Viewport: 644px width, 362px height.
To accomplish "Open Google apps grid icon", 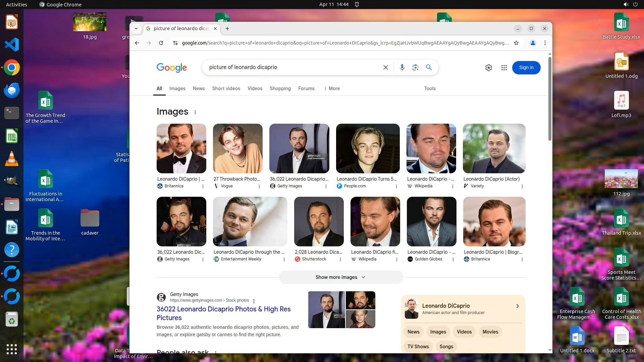I will tap(504, 68).
